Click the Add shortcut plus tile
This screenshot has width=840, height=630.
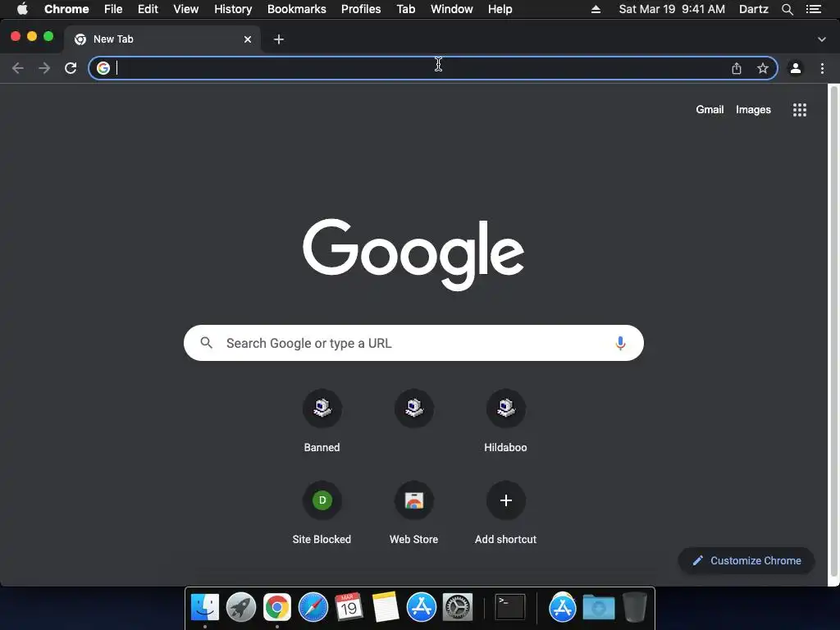pyautogui.click(x=505, y=500)
